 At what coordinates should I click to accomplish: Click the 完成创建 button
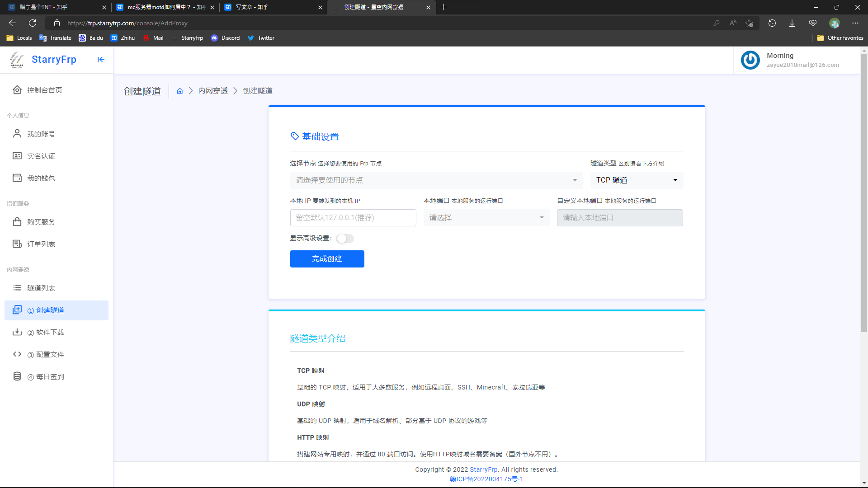click(327, 258)
